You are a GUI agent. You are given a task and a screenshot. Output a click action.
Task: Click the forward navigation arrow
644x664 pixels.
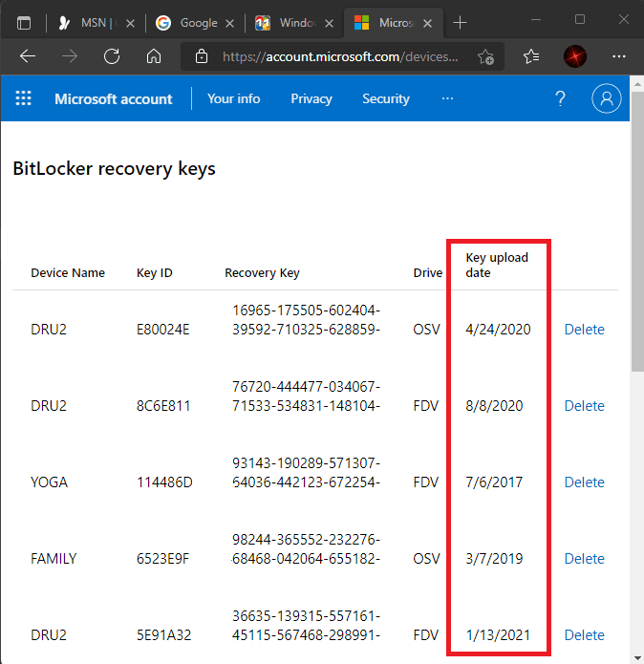click(70, 56)
